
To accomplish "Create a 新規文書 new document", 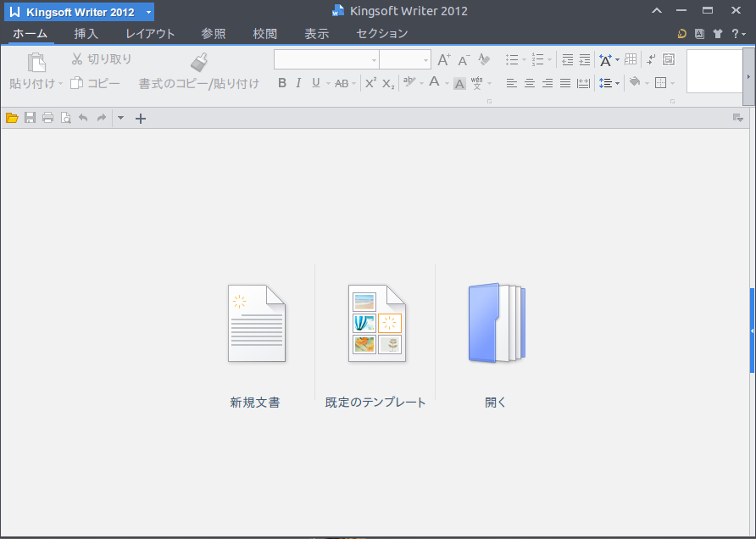I will click(x=256, y=346).
